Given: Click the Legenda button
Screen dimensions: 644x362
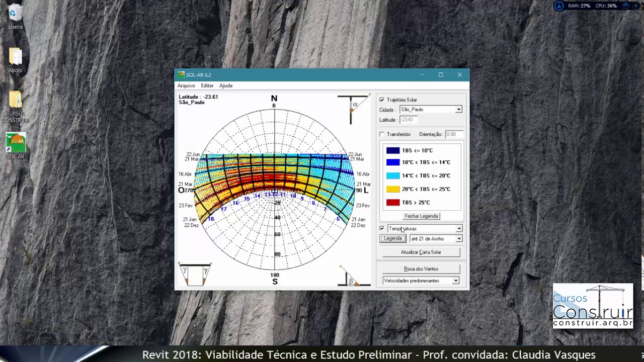Looking at the screenshot, I should point(392,238).
